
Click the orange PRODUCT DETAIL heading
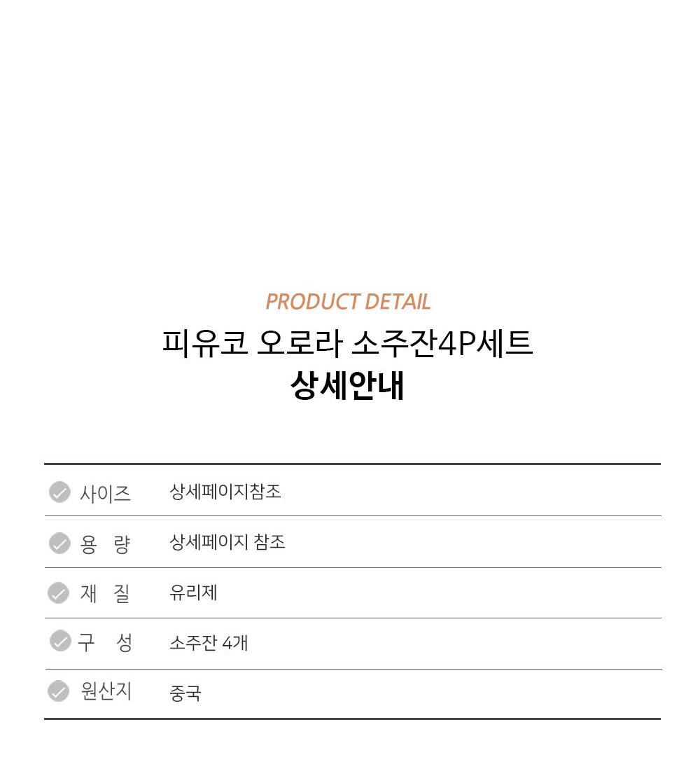click(x=348, y=302)
